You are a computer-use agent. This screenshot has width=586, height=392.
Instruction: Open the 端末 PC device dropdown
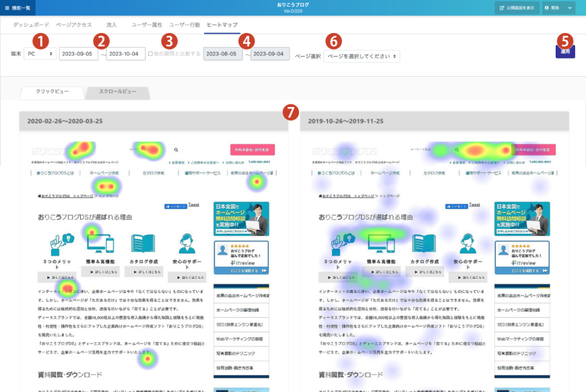pyautogui.click(x=40, y=54)
